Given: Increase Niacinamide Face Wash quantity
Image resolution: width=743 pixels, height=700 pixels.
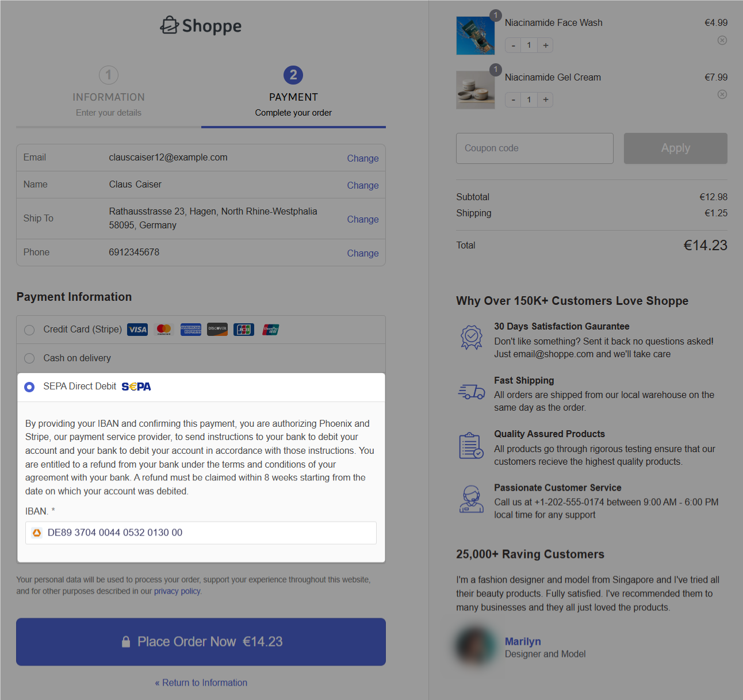Looking at the screenshot, I should pyautogui.click(x=545, y=45).
